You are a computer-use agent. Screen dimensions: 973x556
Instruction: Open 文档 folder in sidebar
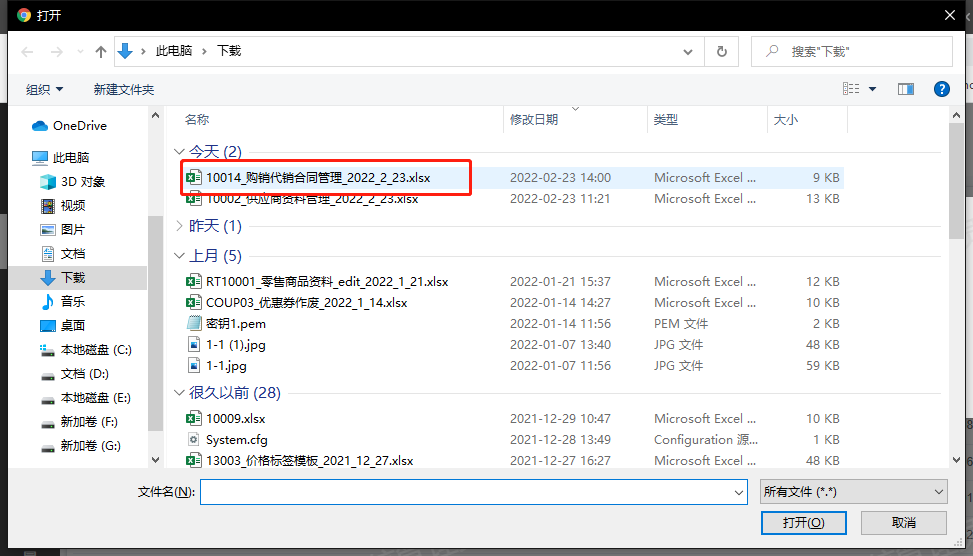pos(63,254)
